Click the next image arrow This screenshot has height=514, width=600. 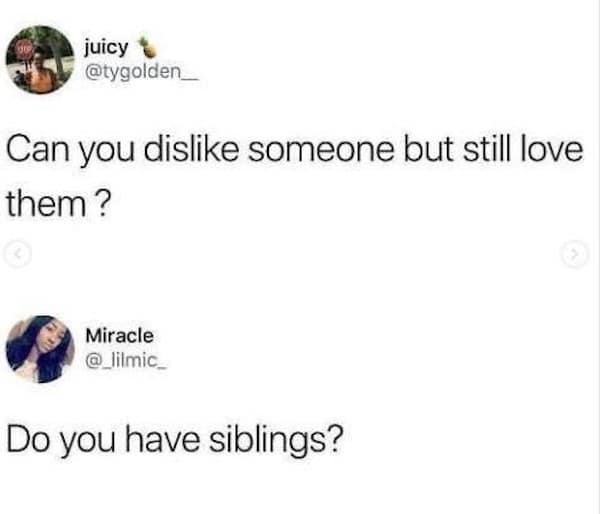coord(574,255)
